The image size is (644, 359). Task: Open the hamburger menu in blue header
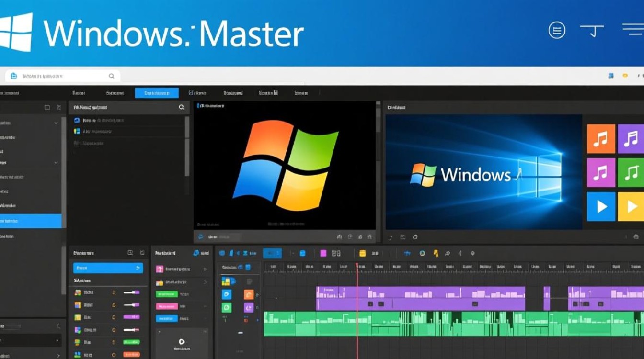(632, 30)
